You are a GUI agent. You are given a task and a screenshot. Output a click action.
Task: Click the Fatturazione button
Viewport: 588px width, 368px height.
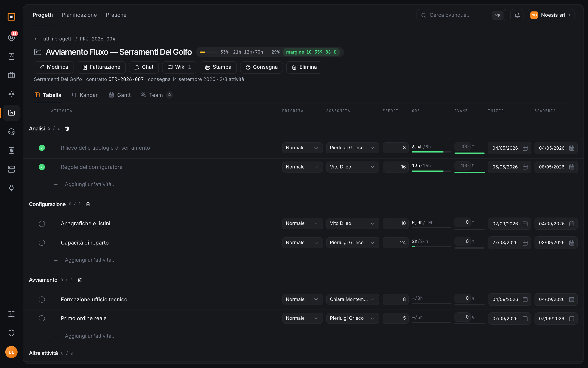click(x=101, y=67)
